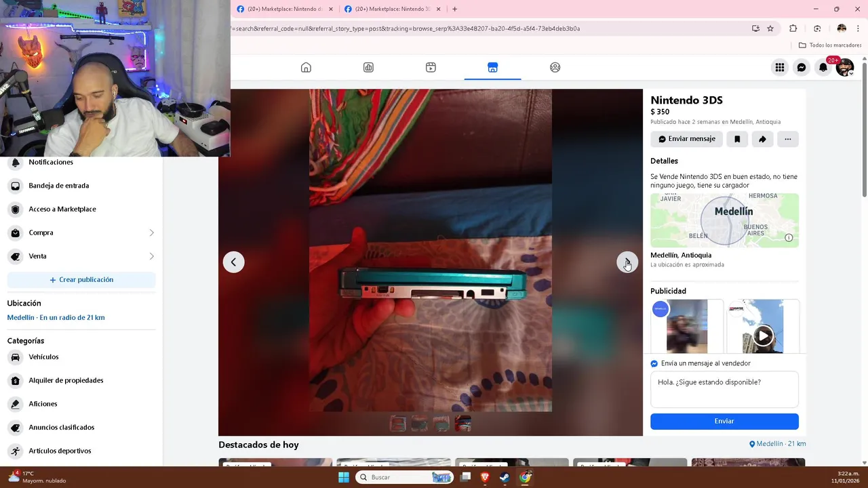
Task: Click the map info icon
Action: pyautogui.click(x=789, y=238)
